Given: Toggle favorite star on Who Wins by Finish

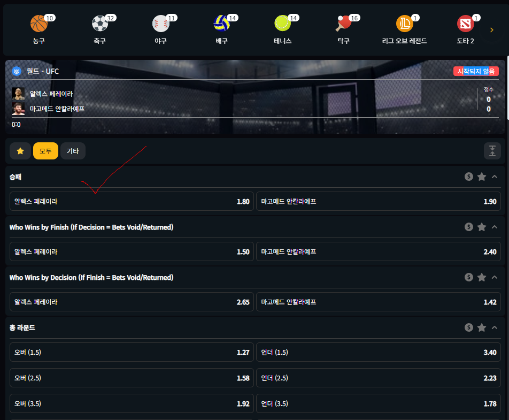Looking at the screenshot, I should coord(482,227).
